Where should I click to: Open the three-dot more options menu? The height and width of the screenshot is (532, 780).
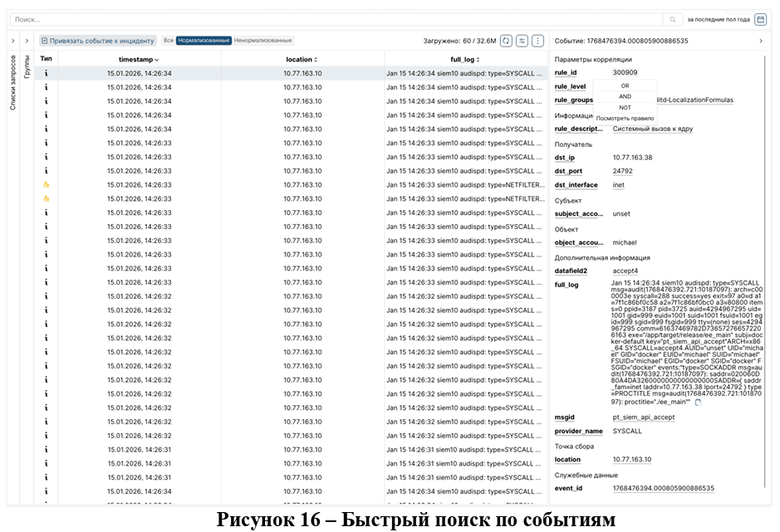click(537, 41)
